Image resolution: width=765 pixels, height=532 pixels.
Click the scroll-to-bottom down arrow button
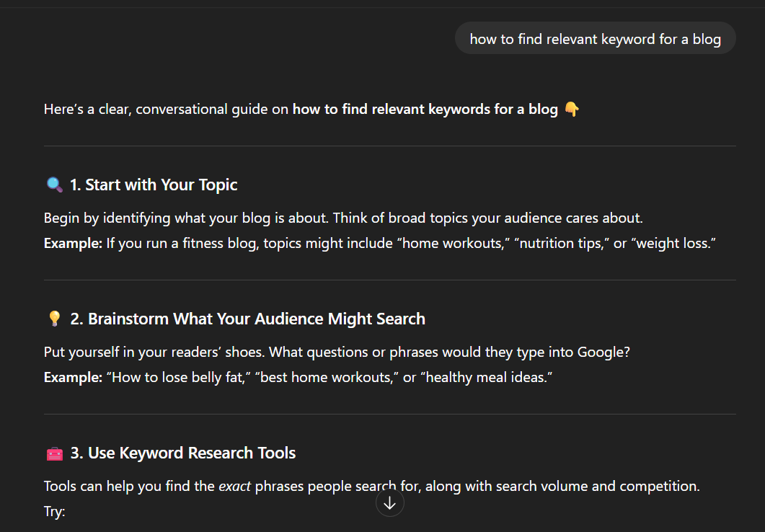(x=389, y=503)
